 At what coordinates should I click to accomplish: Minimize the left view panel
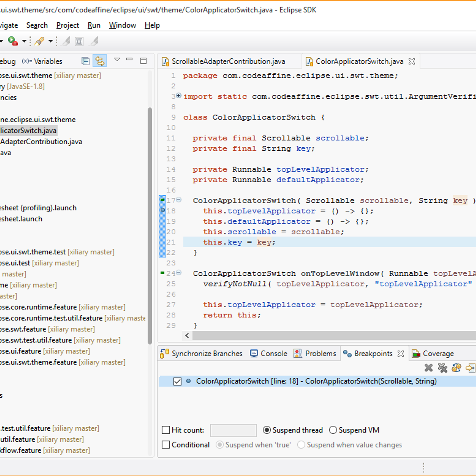pos(129,59)
